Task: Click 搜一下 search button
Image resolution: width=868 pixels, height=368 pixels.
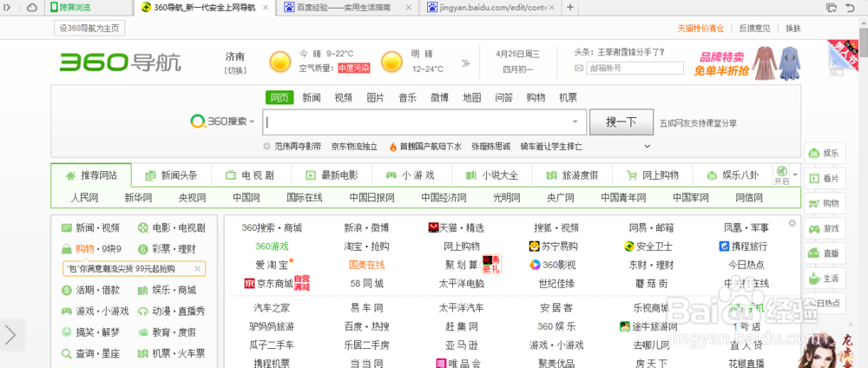Action: pos(621,122)
